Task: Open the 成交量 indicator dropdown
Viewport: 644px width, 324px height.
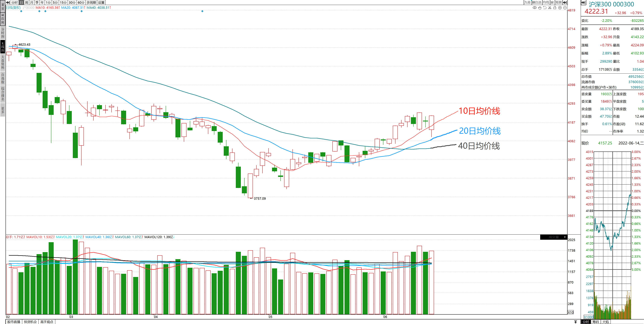Action: coord(565,237)
